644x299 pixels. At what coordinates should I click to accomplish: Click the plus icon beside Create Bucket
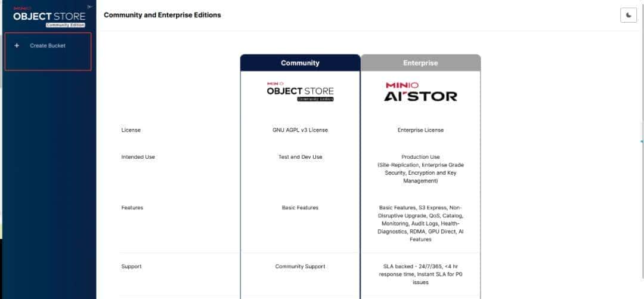tap(17, 45)
